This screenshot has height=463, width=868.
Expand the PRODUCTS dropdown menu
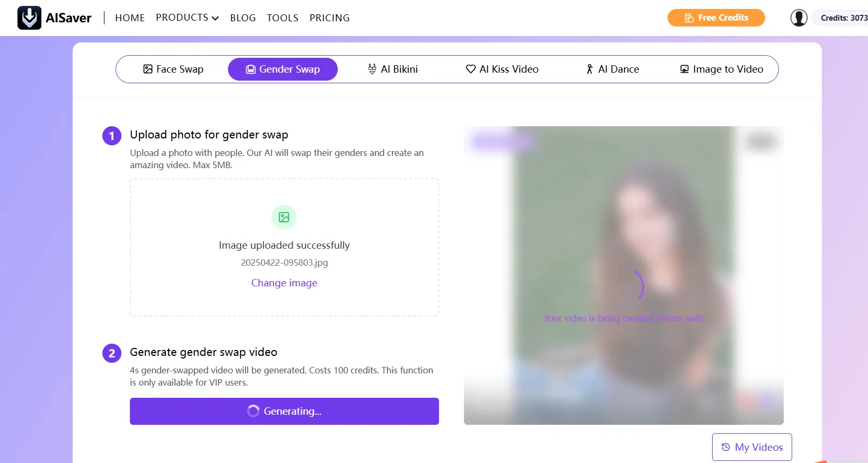(187, 18)
